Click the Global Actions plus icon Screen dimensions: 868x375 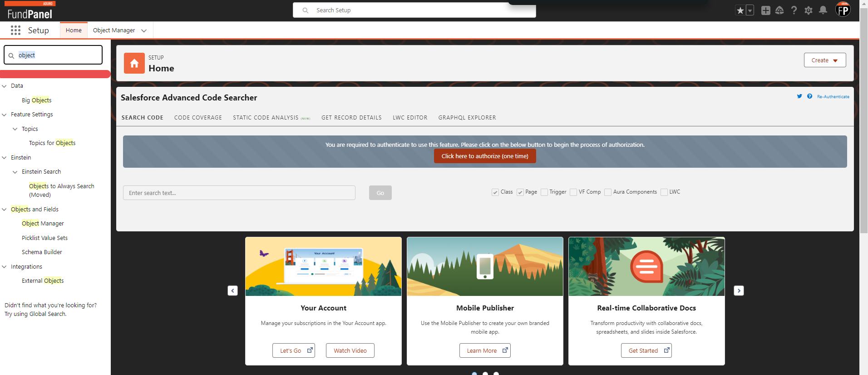[766, 10]
